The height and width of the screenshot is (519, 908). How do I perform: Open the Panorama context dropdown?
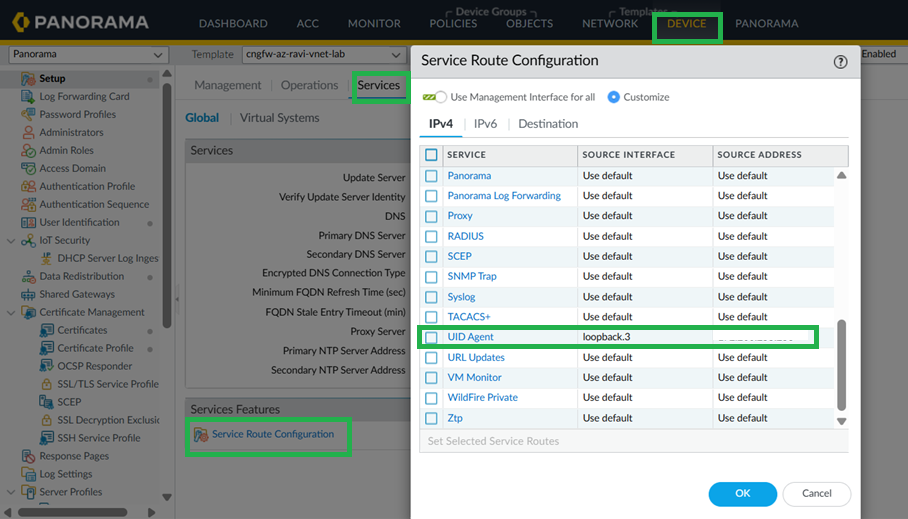coord(88,55)
